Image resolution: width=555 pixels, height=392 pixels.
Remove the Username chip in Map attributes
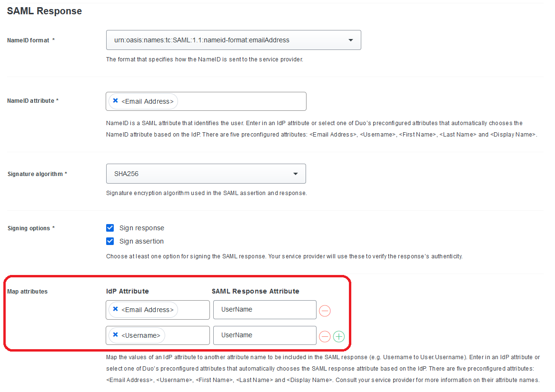pyautogui.click(x=115, y=335)
